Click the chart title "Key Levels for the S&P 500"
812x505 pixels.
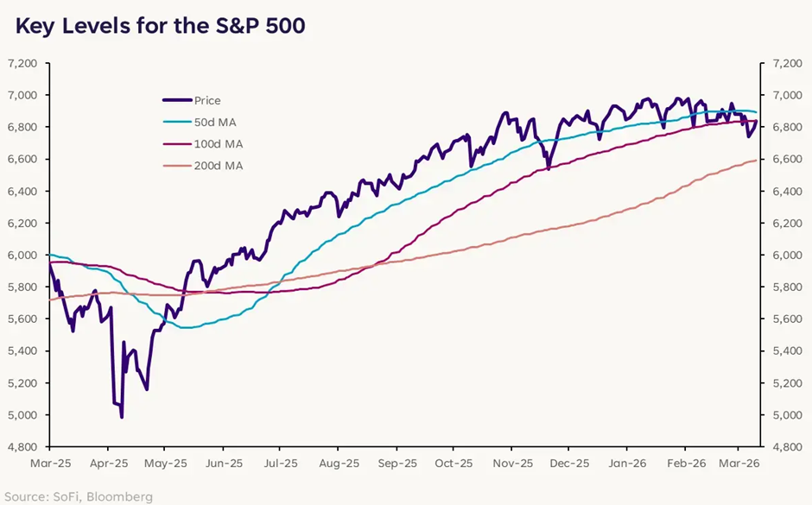(159, 26)
